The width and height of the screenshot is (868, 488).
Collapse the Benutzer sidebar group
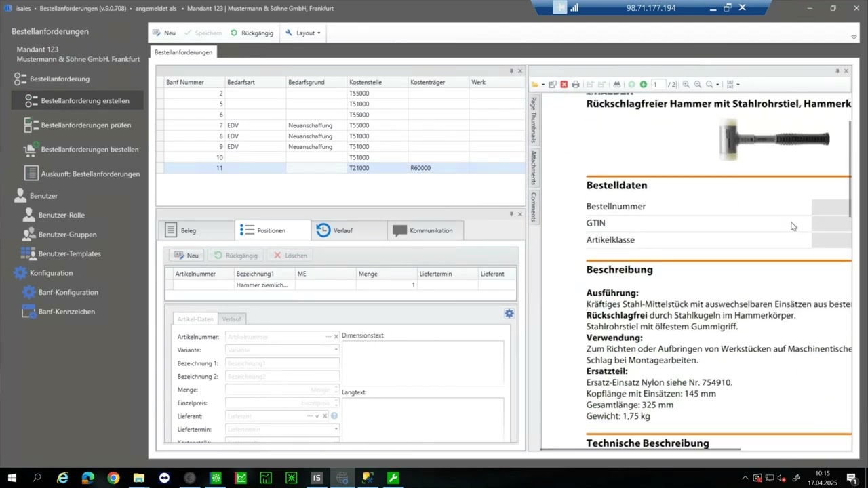(x=35, y=195)
